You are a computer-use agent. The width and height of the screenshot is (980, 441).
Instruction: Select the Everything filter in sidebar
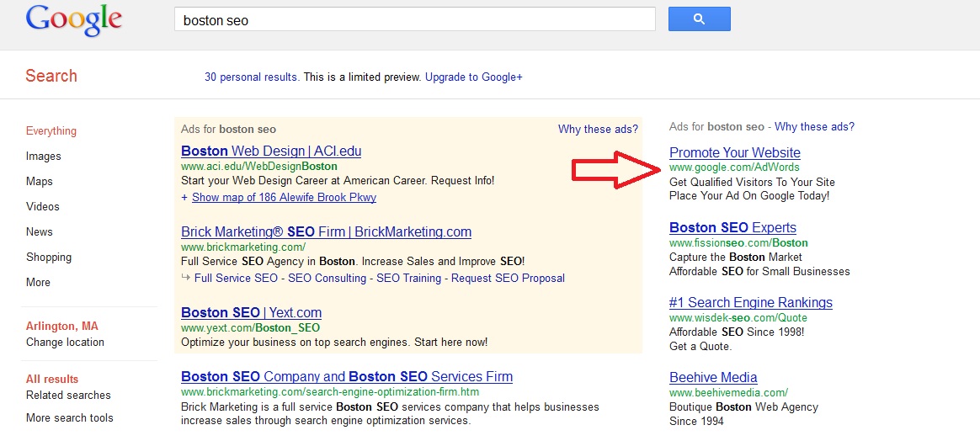(x=51, y=131)
